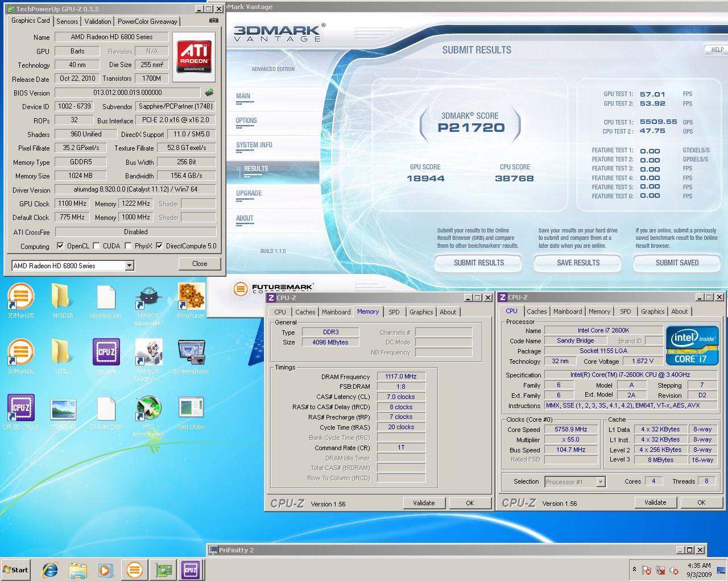Open the PowerColor Giveaway tab
The width and height of the screenshot is (728, 582).
coord(147,21)
